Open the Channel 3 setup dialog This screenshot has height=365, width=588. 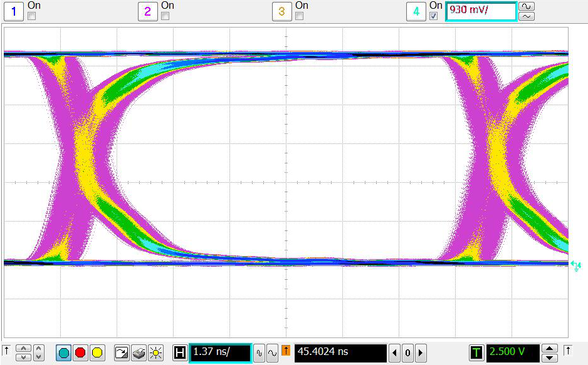[282, 11]
